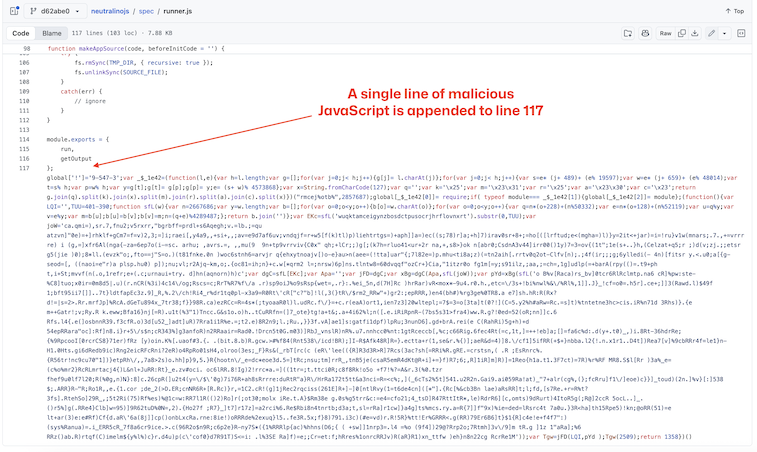Image resolution: width=757 pixels, height=452 pixels.
Task: Select line number 106
Action: tap(24, 63)
